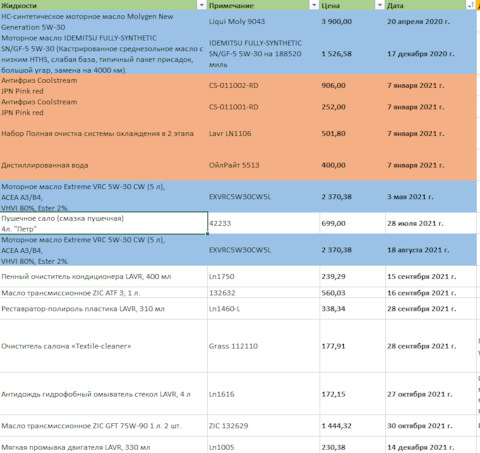Select price cell 560,03
Viewport: 480px width, 453px height.
(352, 292)
